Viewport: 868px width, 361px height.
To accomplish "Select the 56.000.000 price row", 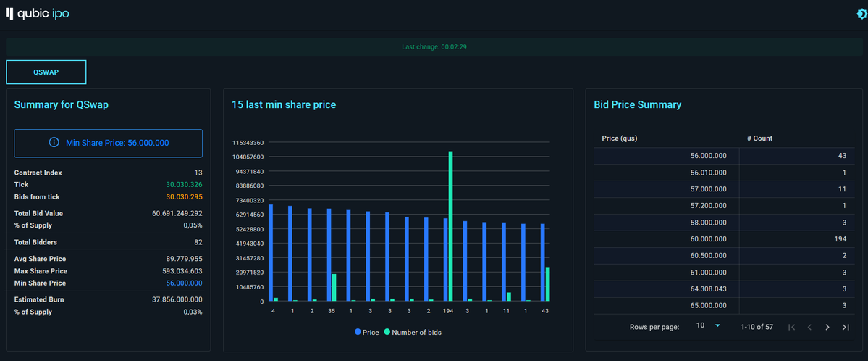I will pyautogui.click(x=723, y=156).
